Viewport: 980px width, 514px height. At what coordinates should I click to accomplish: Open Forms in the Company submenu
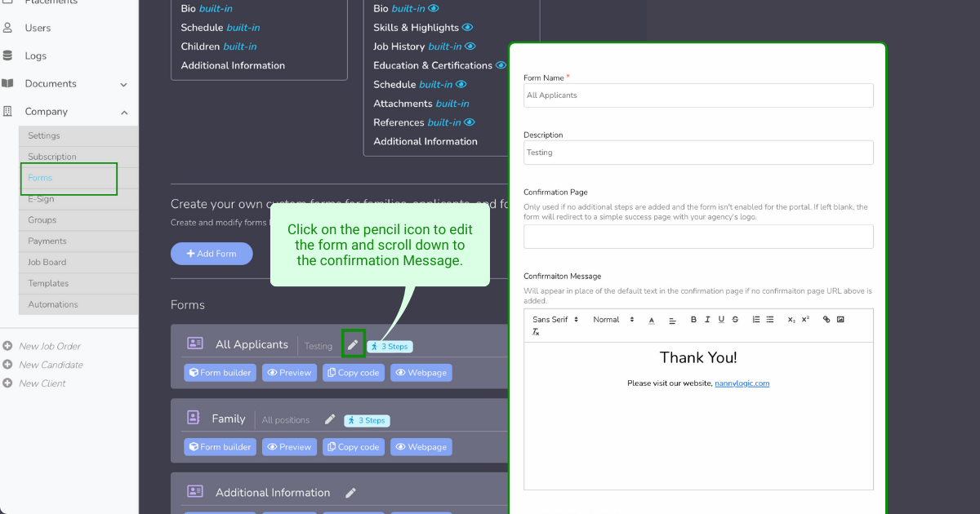coord(40,178)
